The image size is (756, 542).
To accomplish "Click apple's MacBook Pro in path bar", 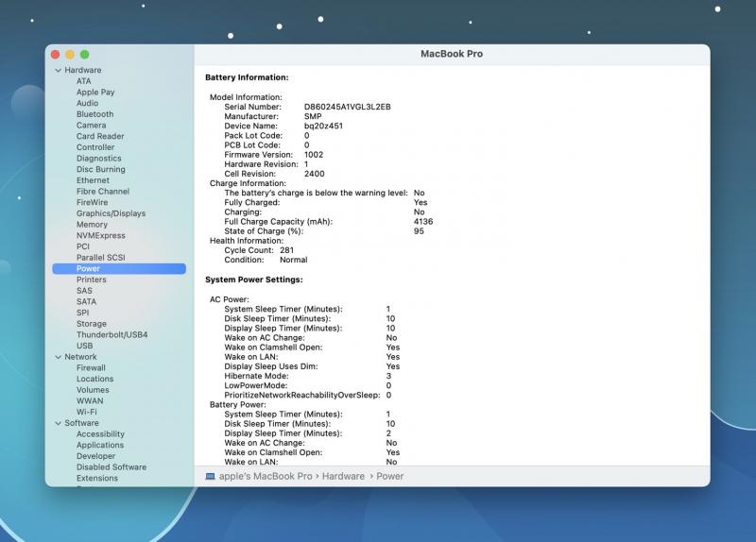I will (x=266, y=477).
